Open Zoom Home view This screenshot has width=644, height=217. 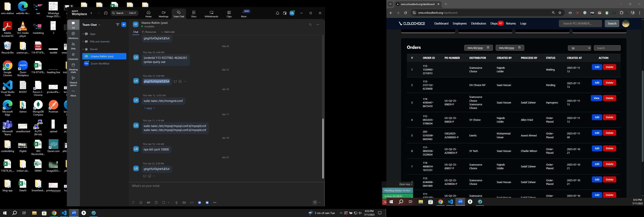[148, 14]
